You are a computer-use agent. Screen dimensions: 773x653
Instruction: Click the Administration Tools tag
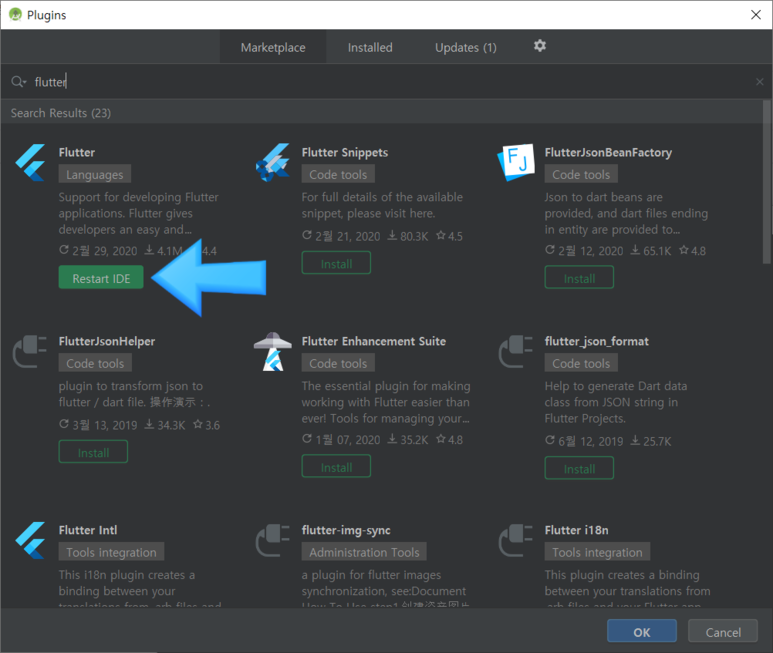364,552
